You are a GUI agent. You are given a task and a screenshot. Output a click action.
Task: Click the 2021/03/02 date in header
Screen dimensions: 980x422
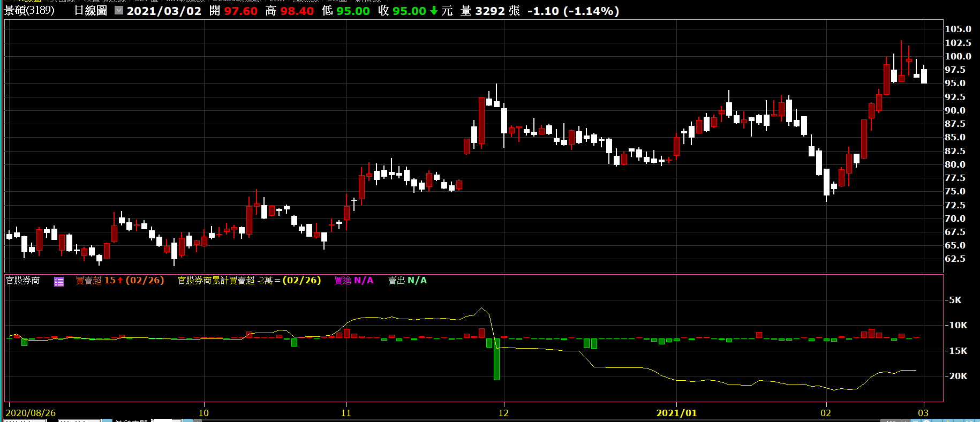(x=164, y=11)
